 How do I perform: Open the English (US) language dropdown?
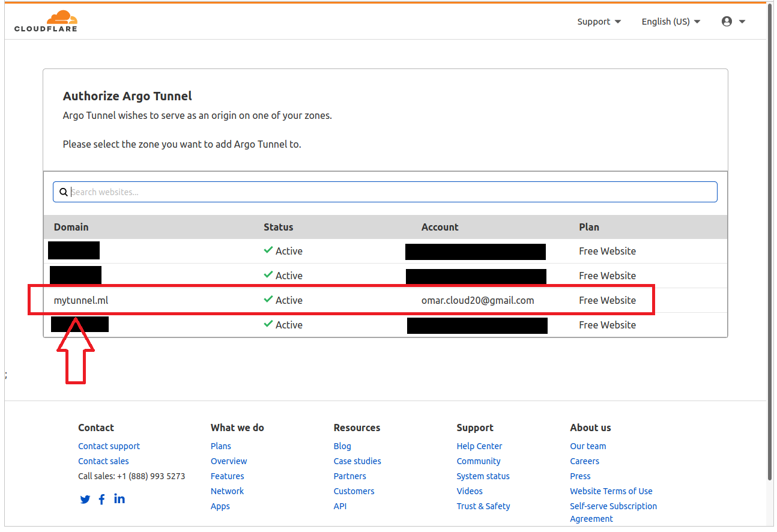pyautogui.click(x=671, y=22)
